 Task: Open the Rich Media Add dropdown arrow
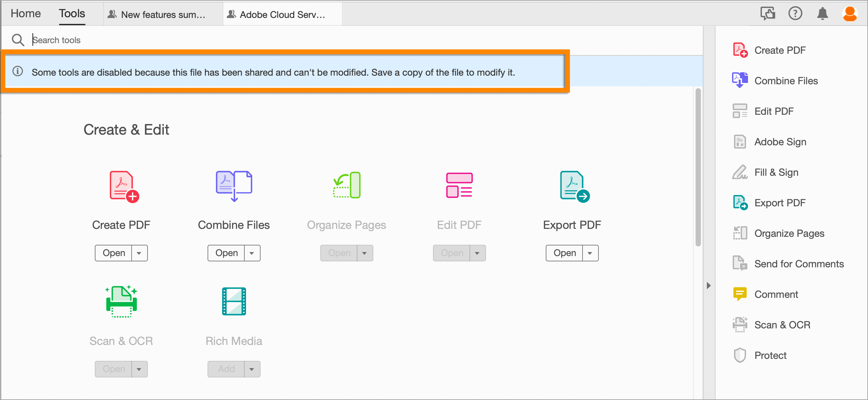pyautogui.click(x=252, y=369)
